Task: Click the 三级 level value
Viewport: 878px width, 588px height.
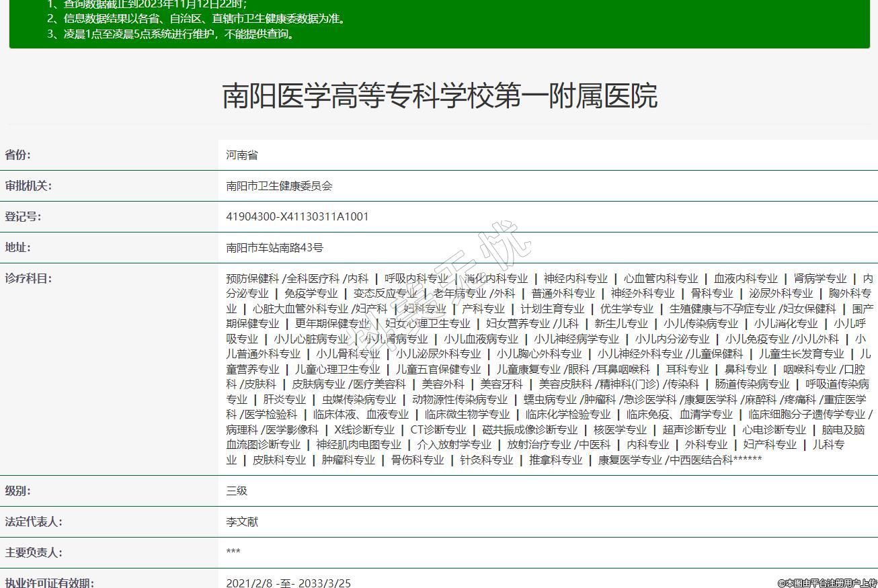Action: pyautogui.click(x=237, y=491)
